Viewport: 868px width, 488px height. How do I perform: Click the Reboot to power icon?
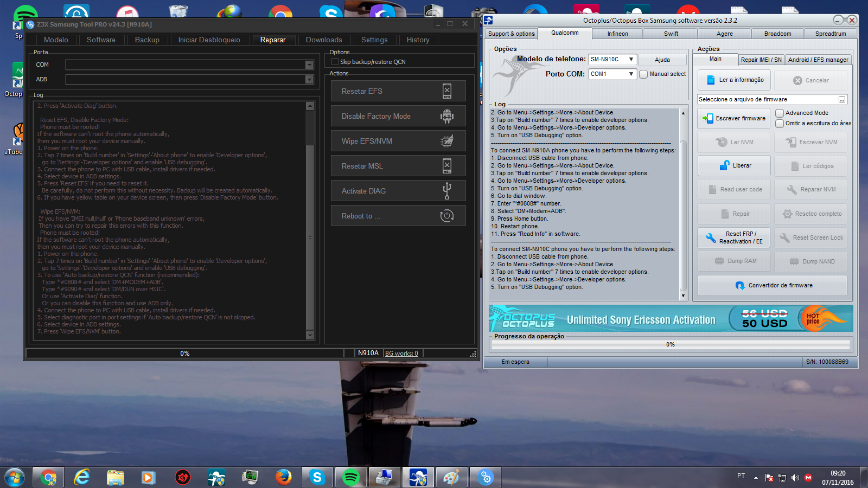pos(447,216)
